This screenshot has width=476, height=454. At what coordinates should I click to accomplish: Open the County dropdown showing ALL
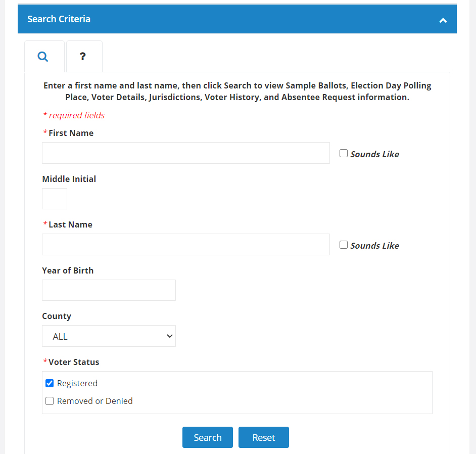pyautogui.click(x=109, y=336)
